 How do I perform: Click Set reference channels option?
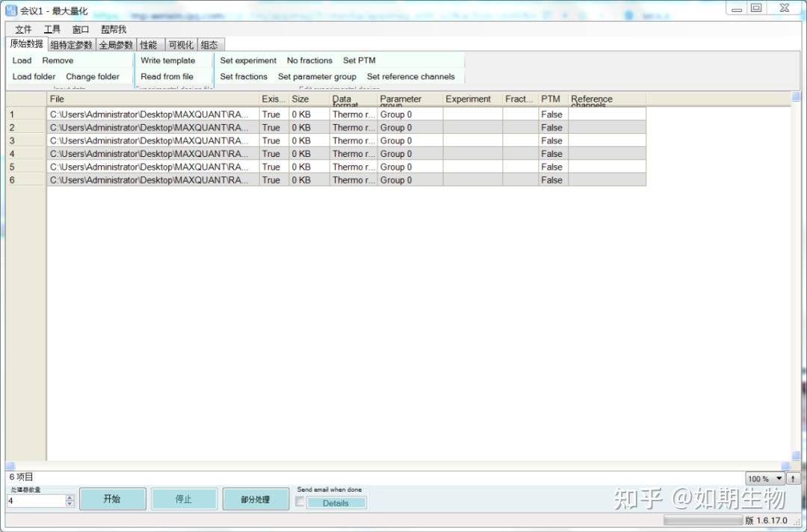[412, 76]
